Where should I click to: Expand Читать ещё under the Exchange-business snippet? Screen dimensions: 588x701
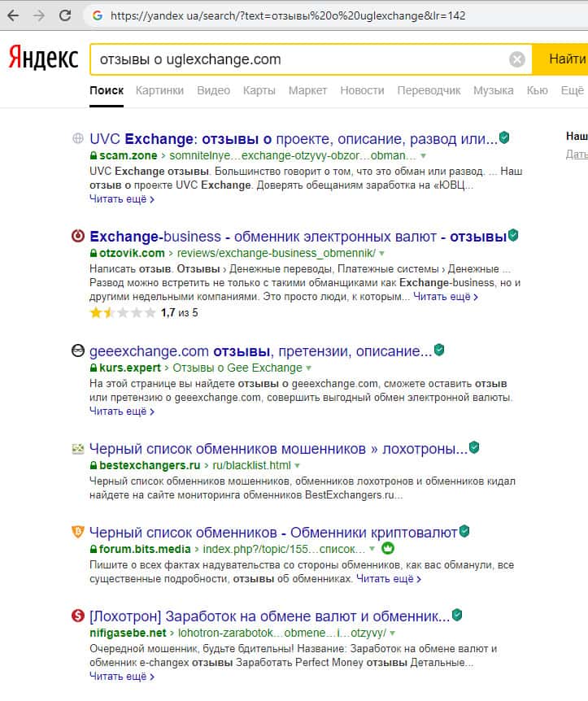click(x=446, y=296)
